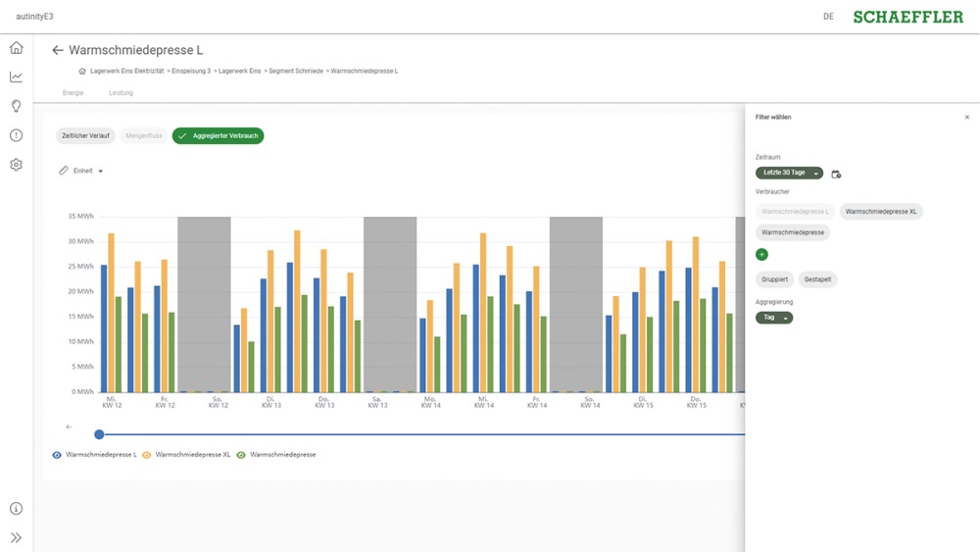Switch to the Leistung tab
Viewport: 980px width, 552px height.
pos(121,93)
